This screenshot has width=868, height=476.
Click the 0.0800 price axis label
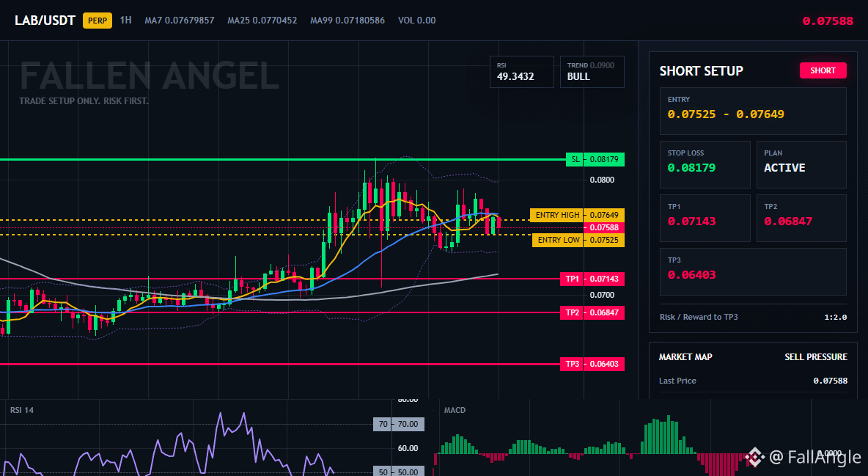(x=602, y=180)
